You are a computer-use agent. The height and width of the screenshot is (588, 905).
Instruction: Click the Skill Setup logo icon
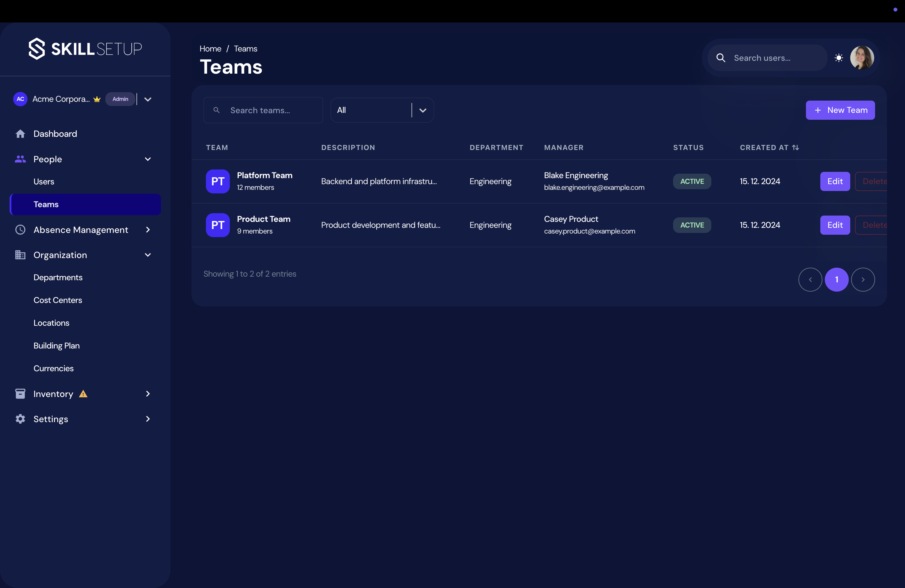pyautogui.click(x=37, y=48)
